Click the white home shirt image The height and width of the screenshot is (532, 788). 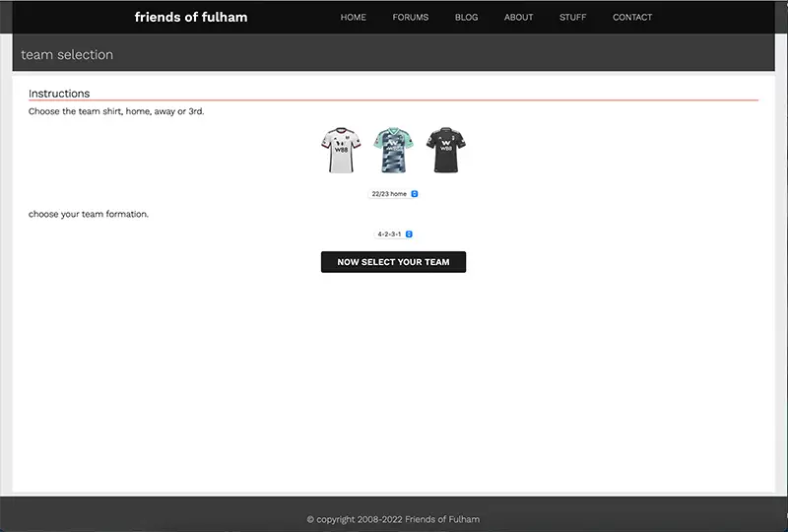(341, 151)
